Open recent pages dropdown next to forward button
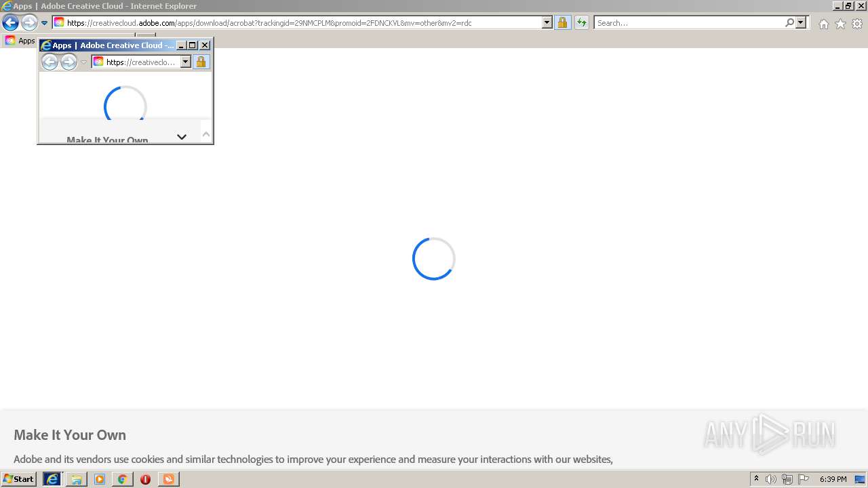 point(44,23)
